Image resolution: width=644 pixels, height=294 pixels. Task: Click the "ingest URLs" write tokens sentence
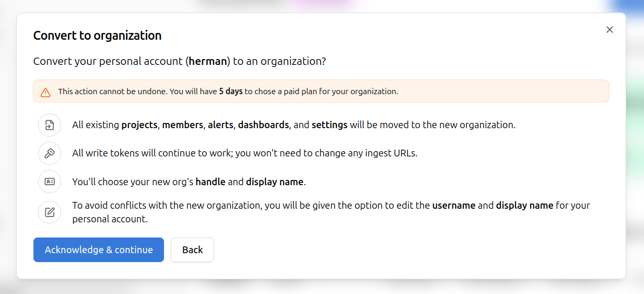click(x=244, y=153)
